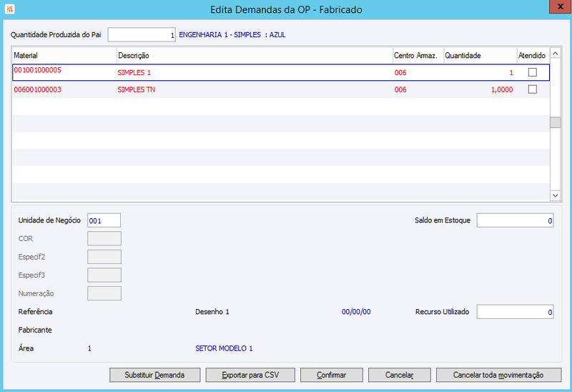
Task: Click the Atendido column header
Action: coord(532,56)
